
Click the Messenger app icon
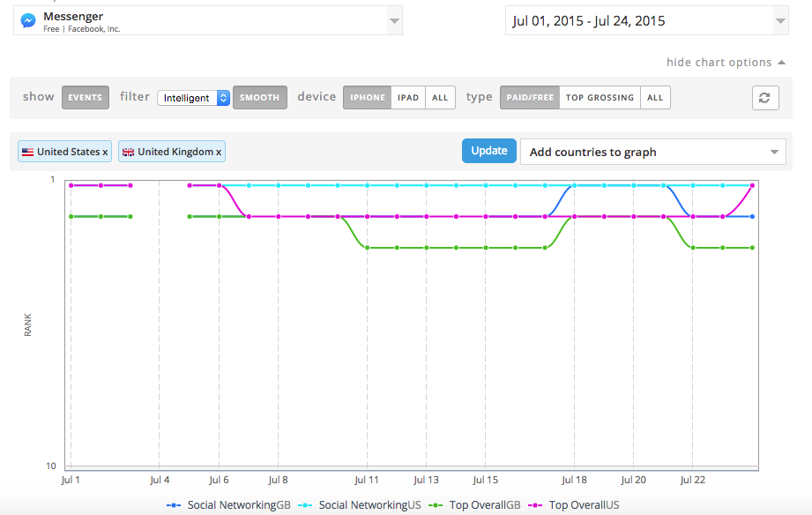click(x=28, y=20)
